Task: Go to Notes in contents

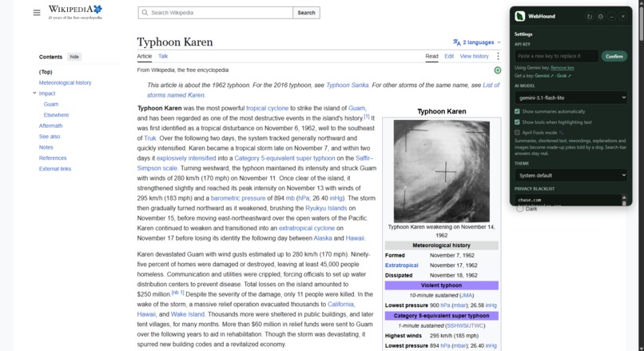Action: [46, 147]
